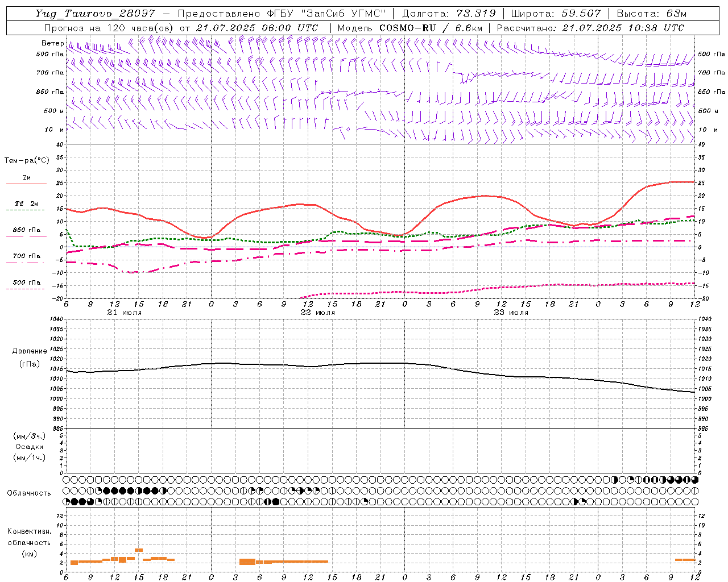Screen dimensions: 728x582
Task: Click the Широта: 59.507 value
Action: [556, 14]
